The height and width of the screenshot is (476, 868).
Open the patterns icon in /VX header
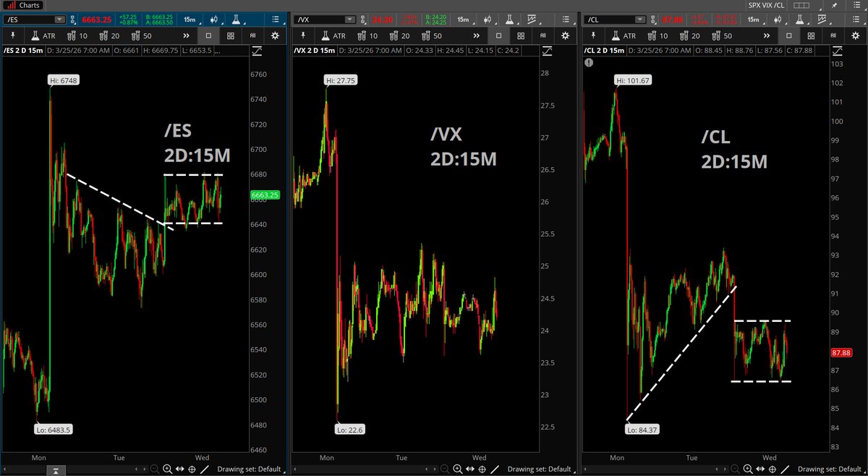tap(532, 20)
